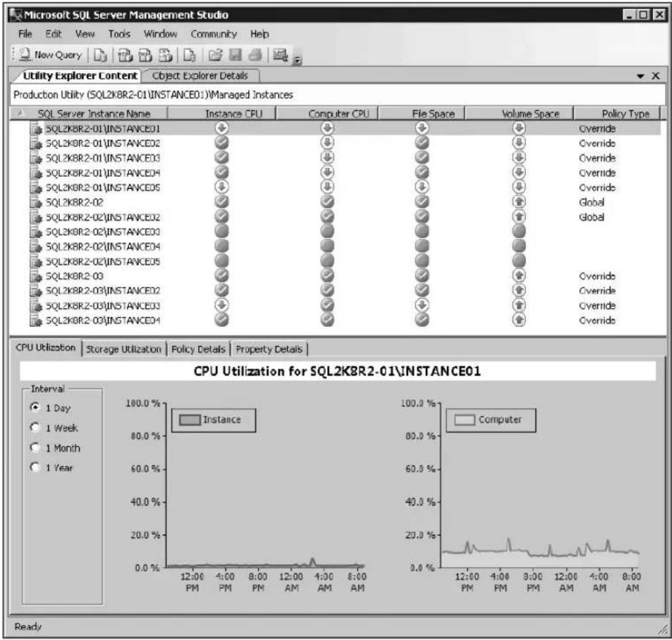Open the Edit menu
672x640 pixels.
point(53,34)
